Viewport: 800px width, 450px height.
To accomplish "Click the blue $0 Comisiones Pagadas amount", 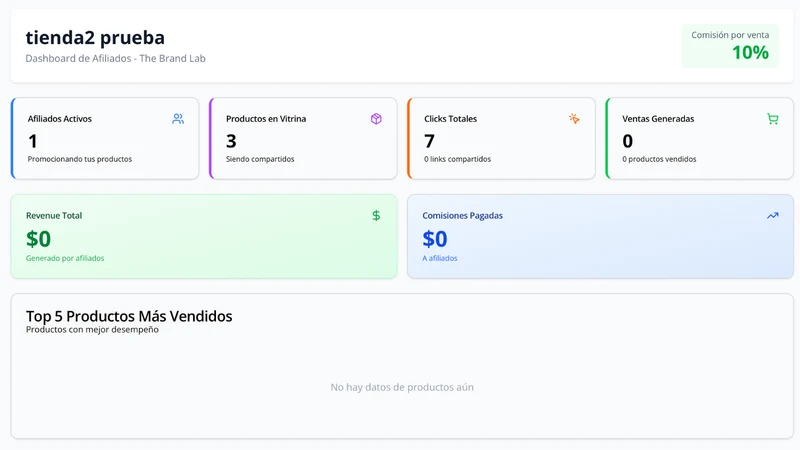I will (435, 239).
